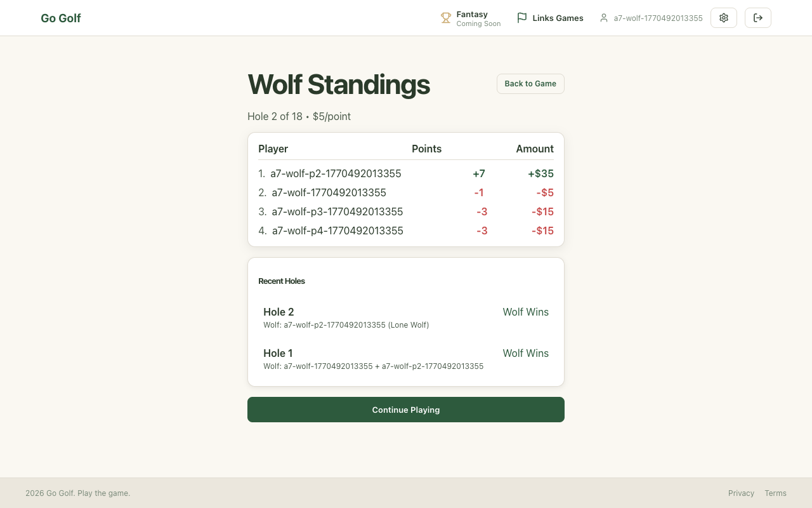
Task: Open settings via the gear icon
Action: [x=724, y=18]
